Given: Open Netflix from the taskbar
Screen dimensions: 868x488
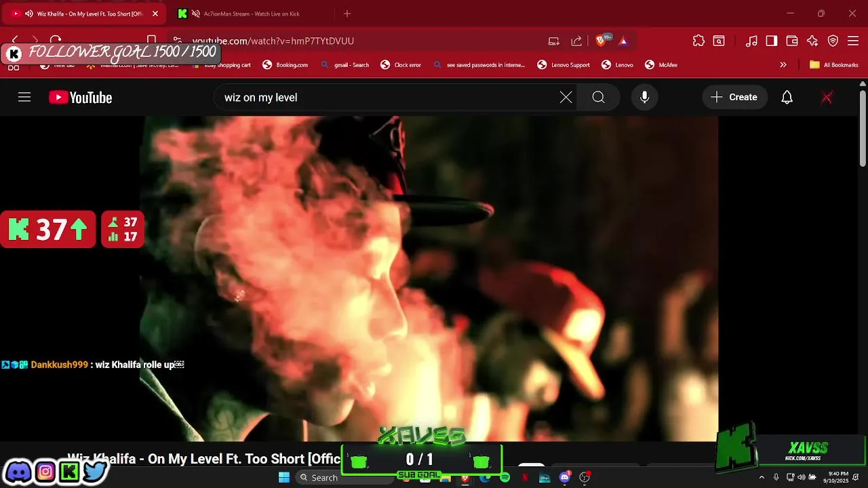Looking at the screenshot, I should click(x=524, y=478).
